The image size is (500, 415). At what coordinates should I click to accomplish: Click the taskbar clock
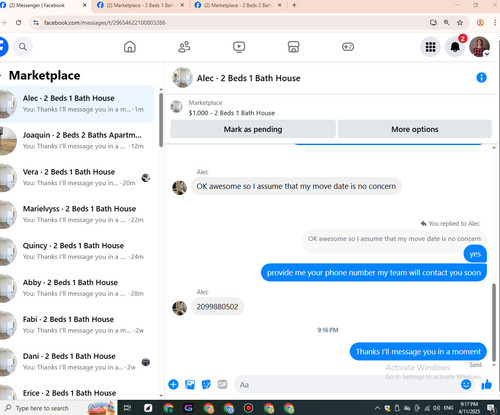point(469,408)
